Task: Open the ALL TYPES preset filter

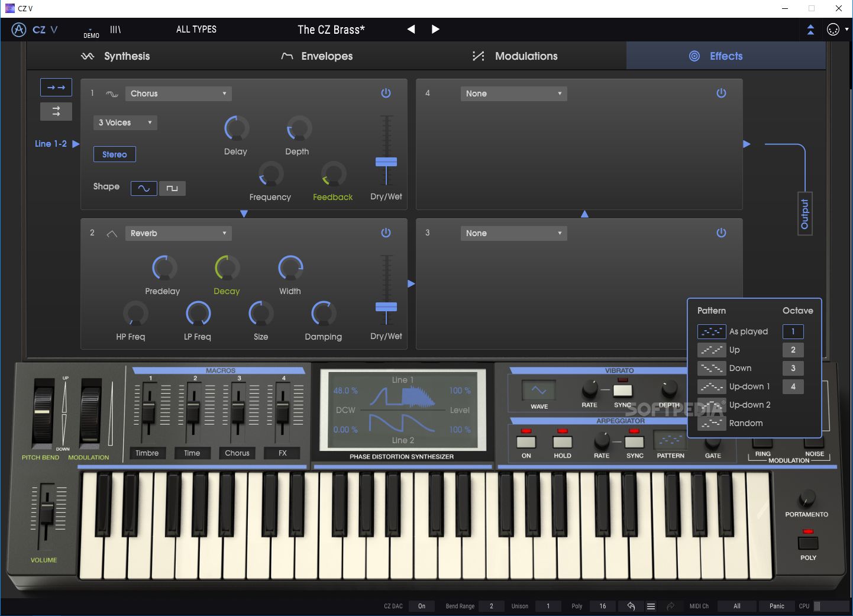Action: [x=196, y=29]
